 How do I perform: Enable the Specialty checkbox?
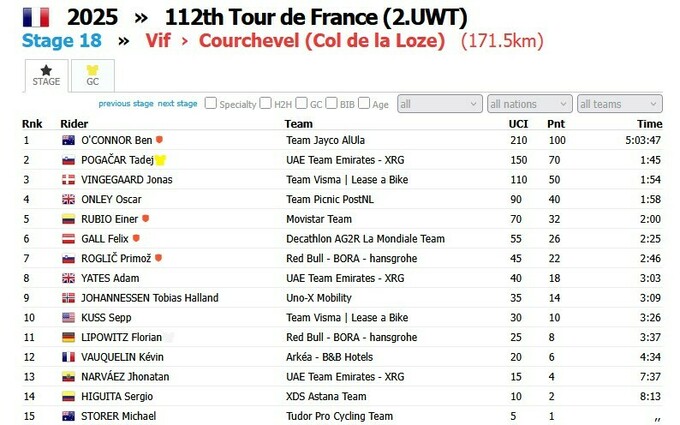[x=210, y=103]
